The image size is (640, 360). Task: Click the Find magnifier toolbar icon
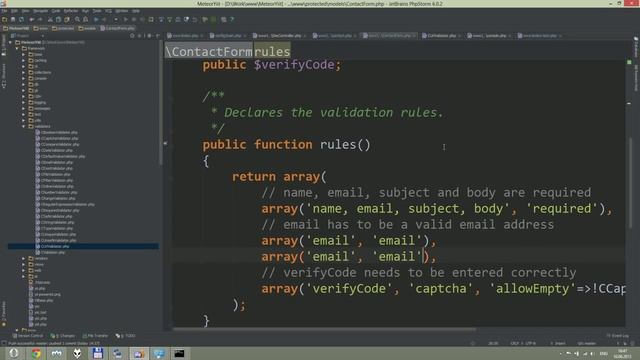[77, 19]
